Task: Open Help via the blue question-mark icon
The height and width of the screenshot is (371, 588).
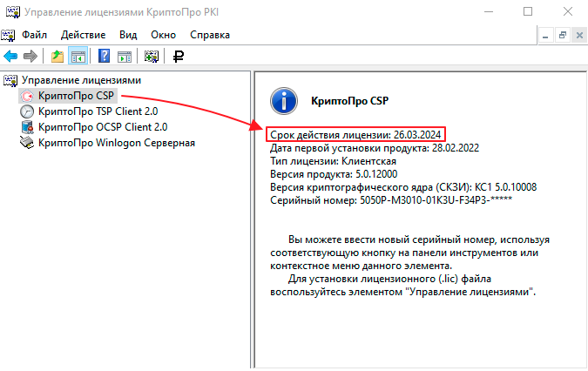Action: (x=104, y=57)
